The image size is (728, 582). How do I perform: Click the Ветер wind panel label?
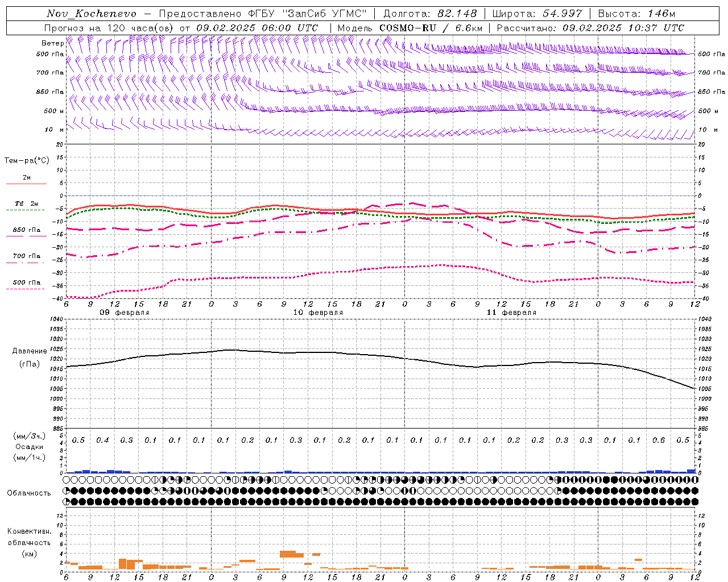[x=52, y=43]
